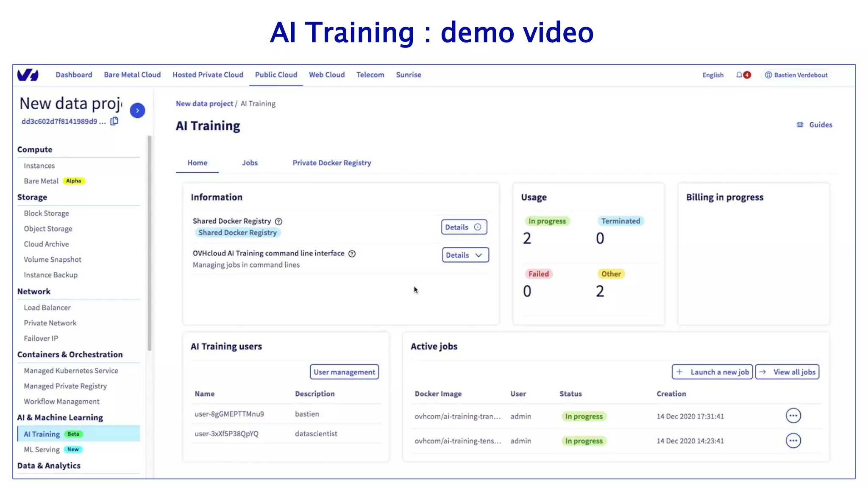Screen dimensions: 868x488
Task: Open Managed Kubernetes Service in the sidebar
Action: [71, 371]
